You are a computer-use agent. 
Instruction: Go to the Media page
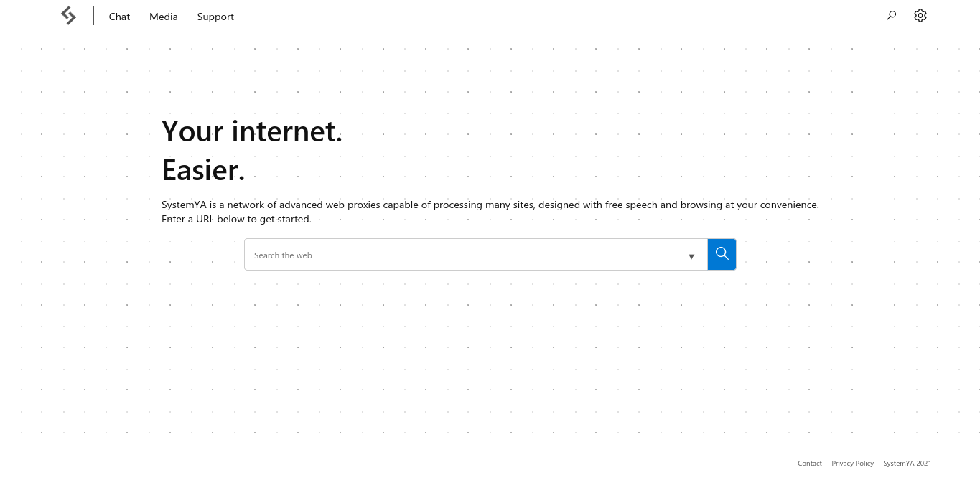coord(164,17)
